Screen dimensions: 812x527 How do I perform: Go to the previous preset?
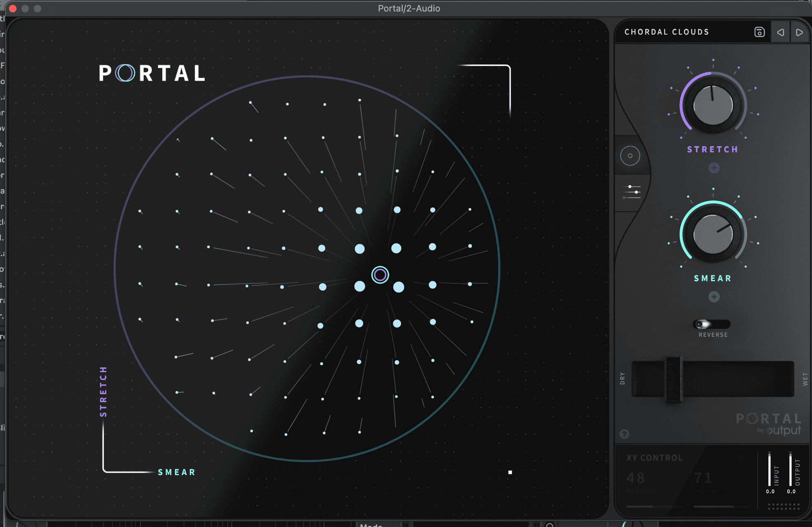coord(780,32)
